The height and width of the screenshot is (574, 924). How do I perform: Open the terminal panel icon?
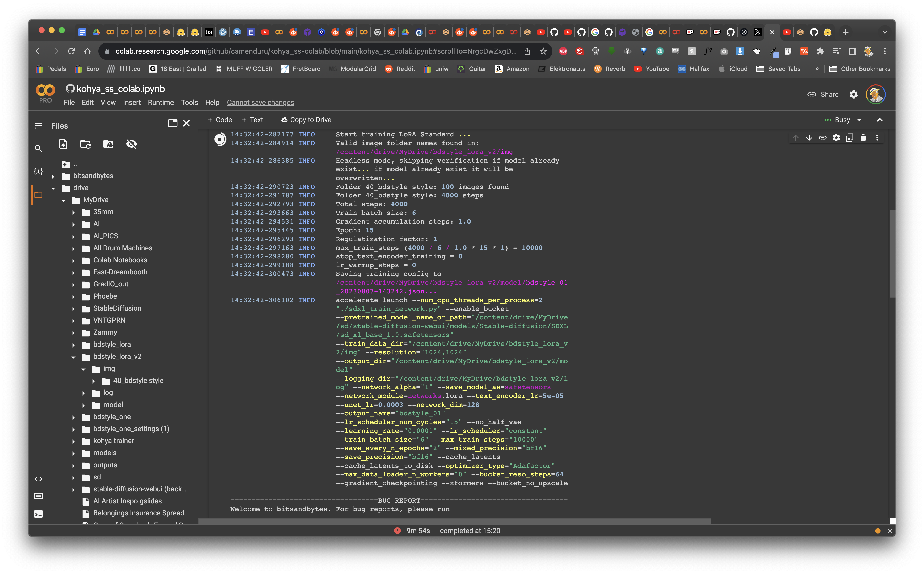38,514
